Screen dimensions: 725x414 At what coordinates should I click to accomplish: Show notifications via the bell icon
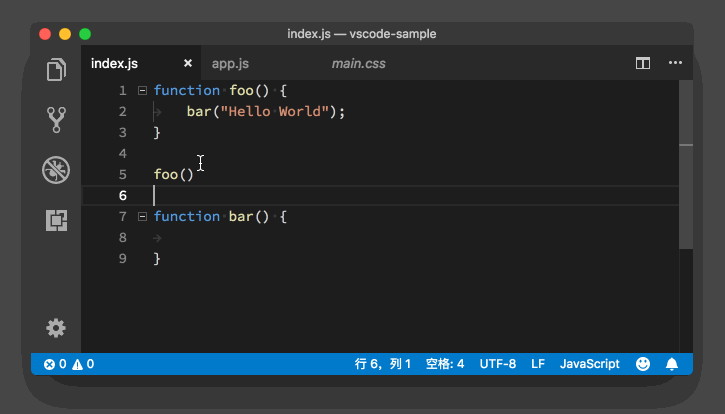pyautogui.click(x=672, y=364)
